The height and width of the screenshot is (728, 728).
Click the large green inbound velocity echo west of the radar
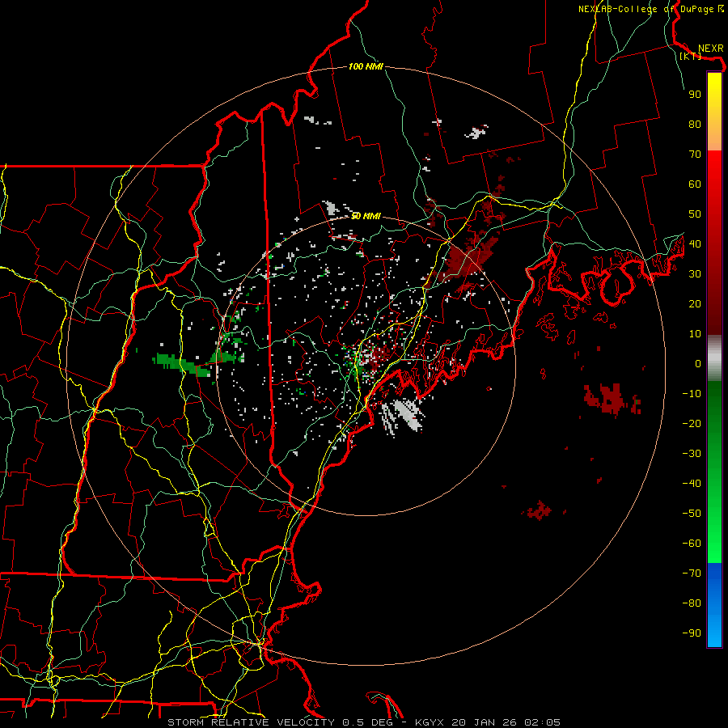(x=181, y=363)
